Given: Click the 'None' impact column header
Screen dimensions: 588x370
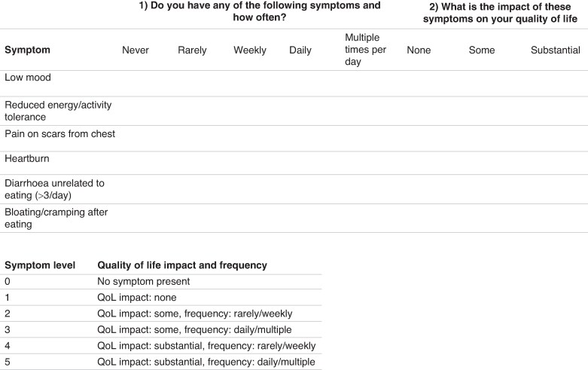Looking at the screenshot, I should click(419, 50).
